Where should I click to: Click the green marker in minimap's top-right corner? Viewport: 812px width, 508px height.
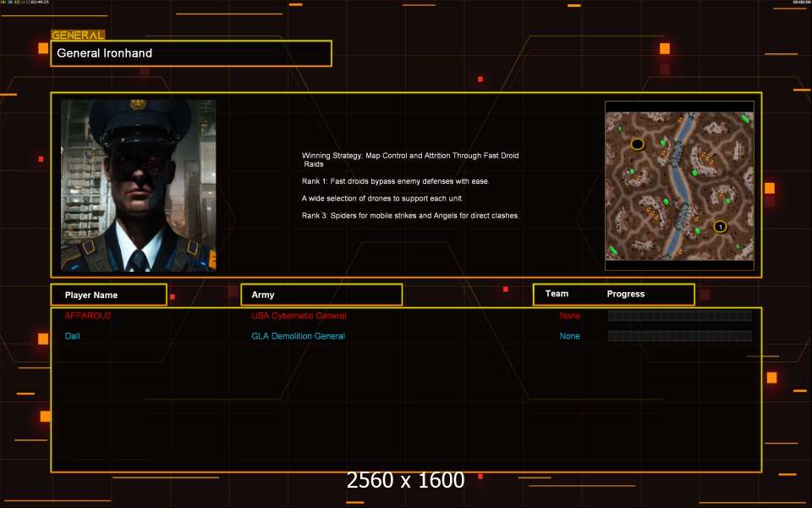[x=745, y=119]
